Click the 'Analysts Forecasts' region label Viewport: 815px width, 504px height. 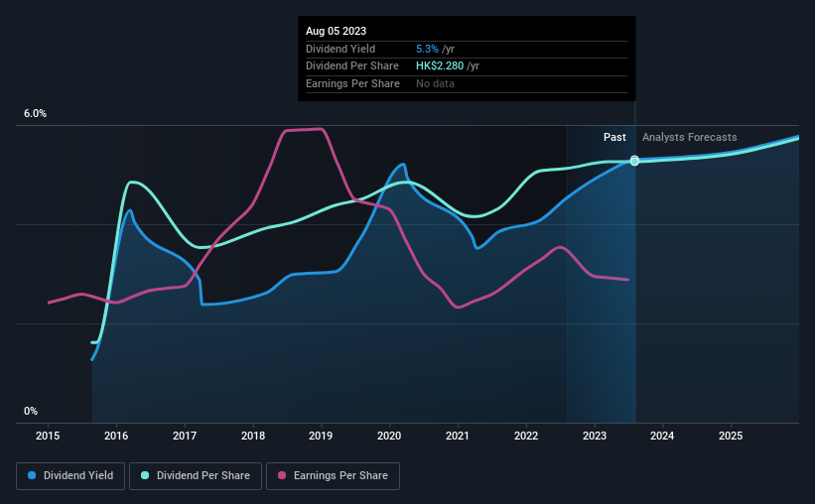click(689, 137)
